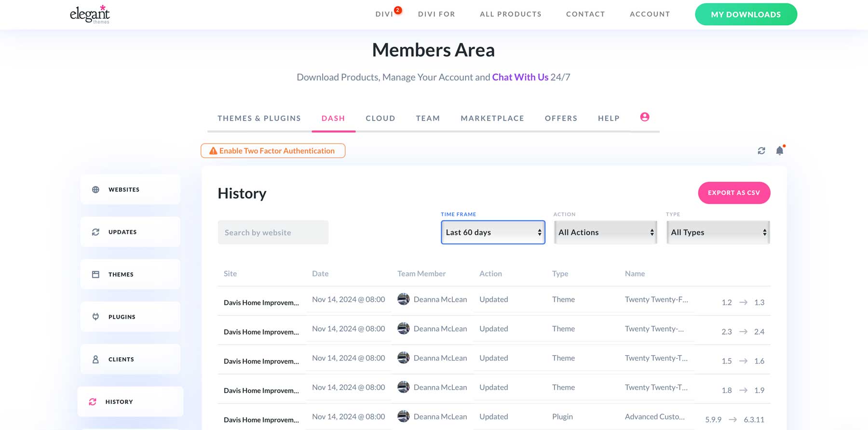Open the Cloud tab
Screen dimensions: 868x430
380,118
